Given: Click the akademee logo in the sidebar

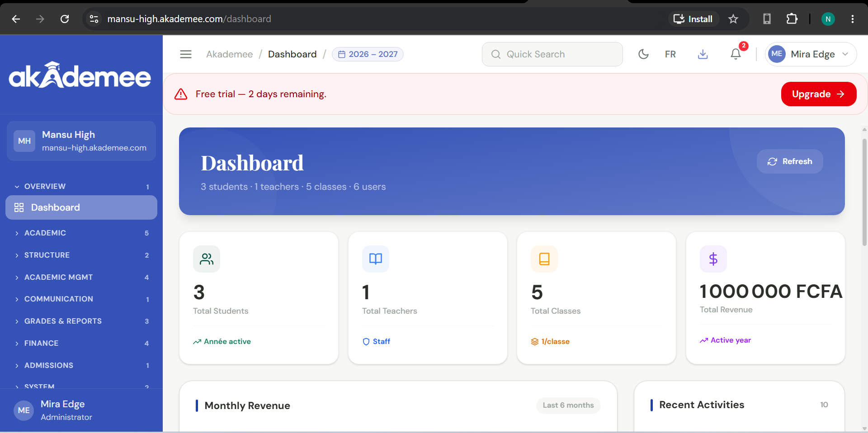Looking at the screenshot, I should (80, 75).
